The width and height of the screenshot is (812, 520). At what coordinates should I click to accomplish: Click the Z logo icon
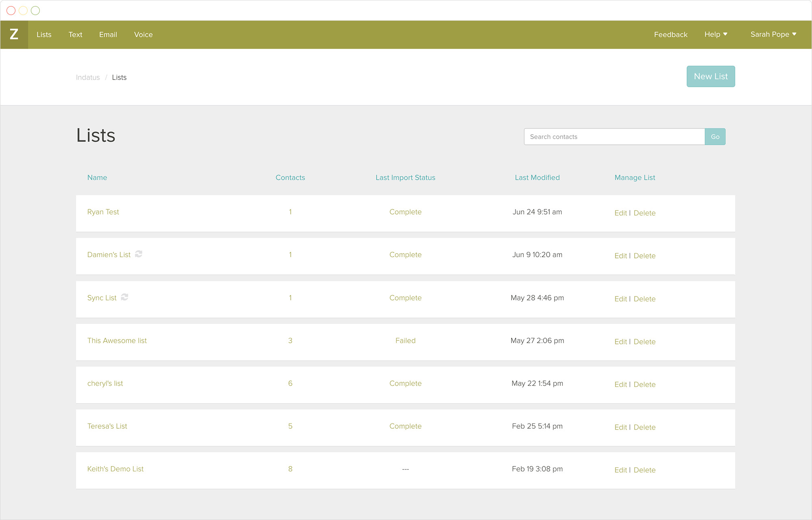14,34
